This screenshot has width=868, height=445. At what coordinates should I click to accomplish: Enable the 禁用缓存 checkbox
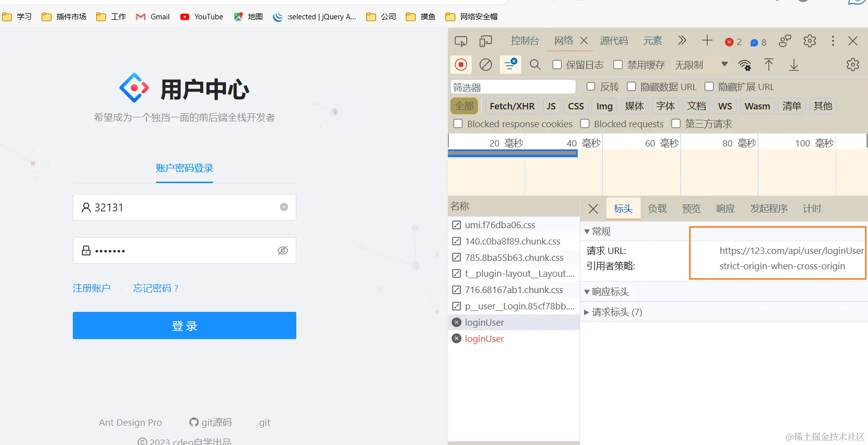(618, 65)
